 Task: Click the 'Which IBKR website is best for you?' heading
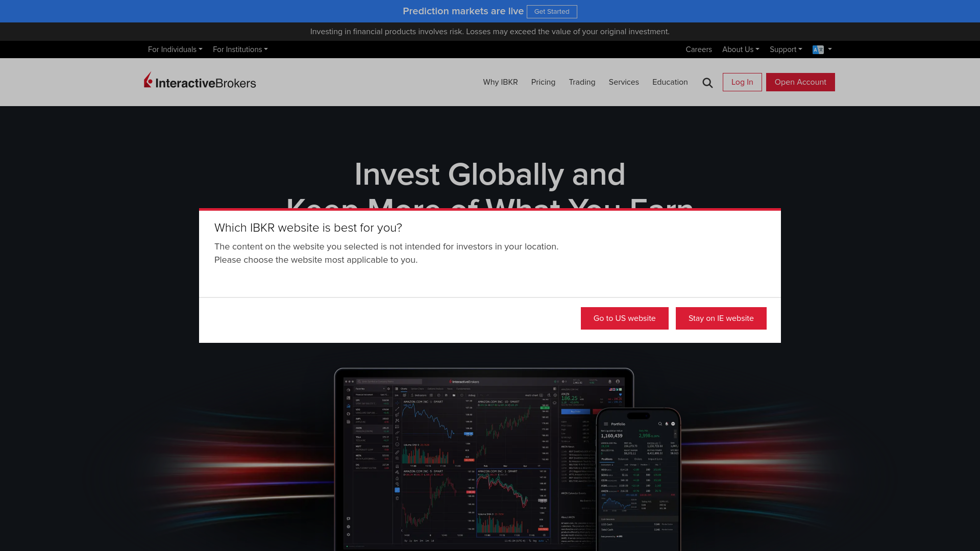(308, 228)
